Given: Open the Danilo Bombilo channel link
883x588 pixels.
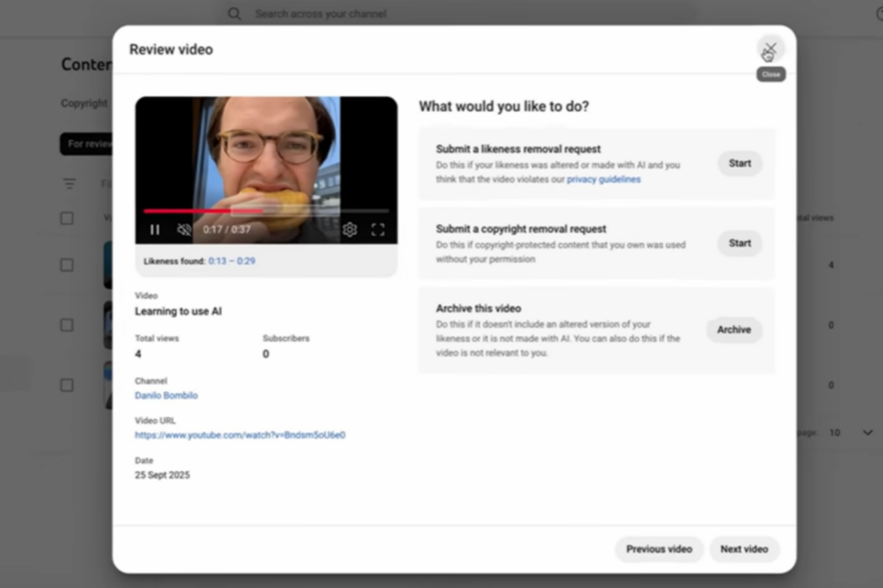Looking at the screenshot, I should click(x=166, y=395).
